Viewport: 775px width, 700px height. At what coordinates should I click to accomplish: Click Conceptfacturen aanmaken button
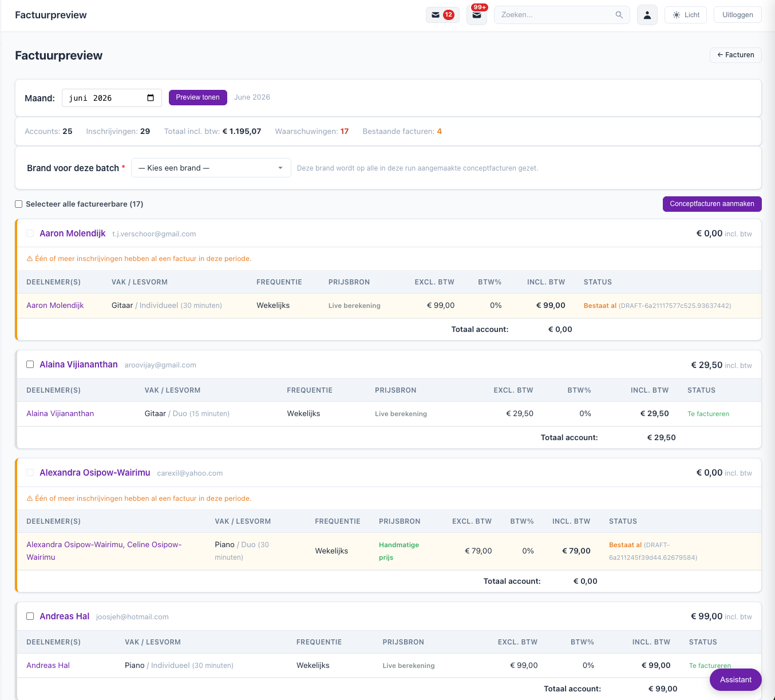click(712, 204)
